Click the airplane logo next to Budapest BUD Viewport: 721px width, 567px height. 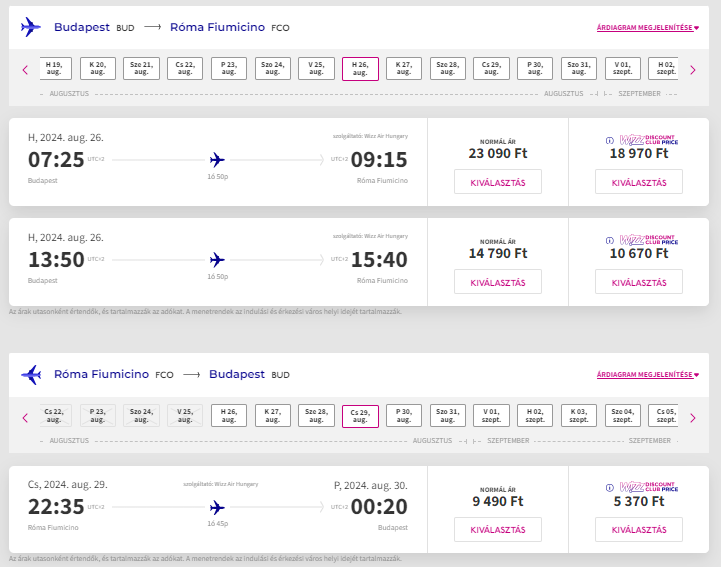31,27
